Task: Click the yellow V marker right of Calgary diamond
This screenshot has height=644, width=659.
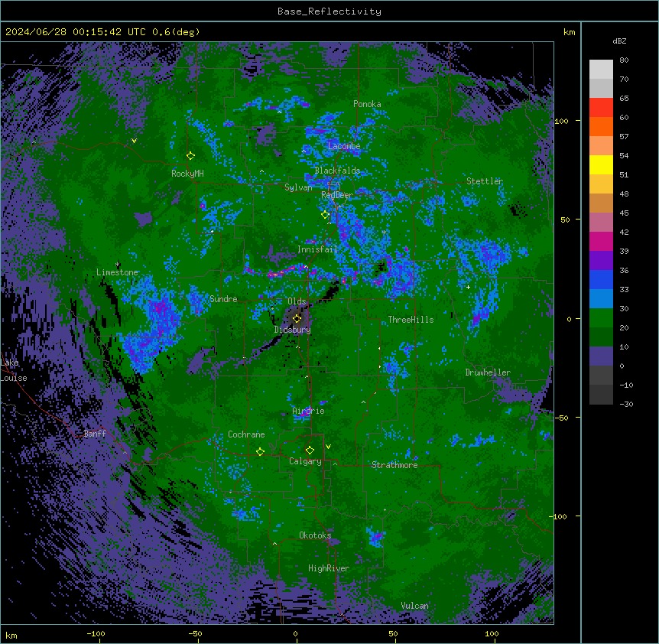Action: (x=328, y=447)
